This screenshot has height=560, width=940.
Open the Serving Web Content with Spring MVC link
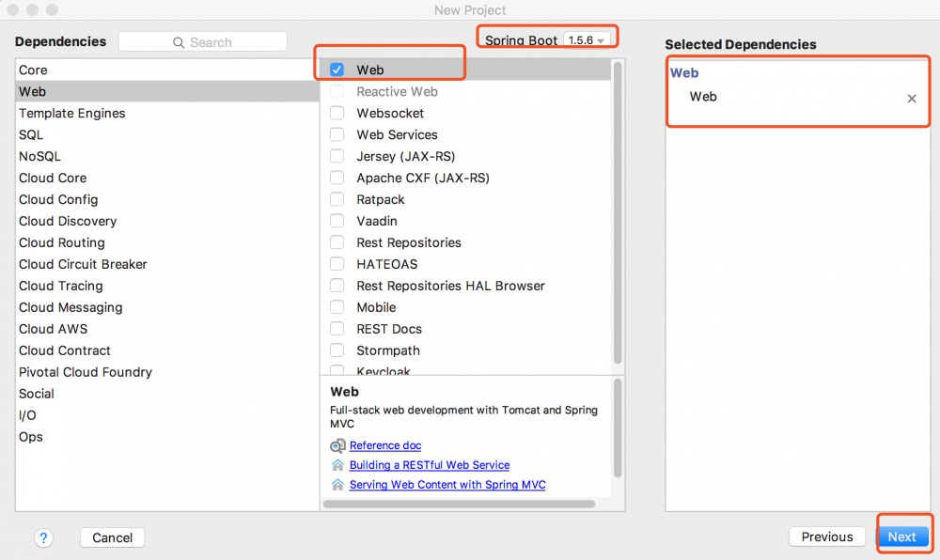tap(446, 485)
